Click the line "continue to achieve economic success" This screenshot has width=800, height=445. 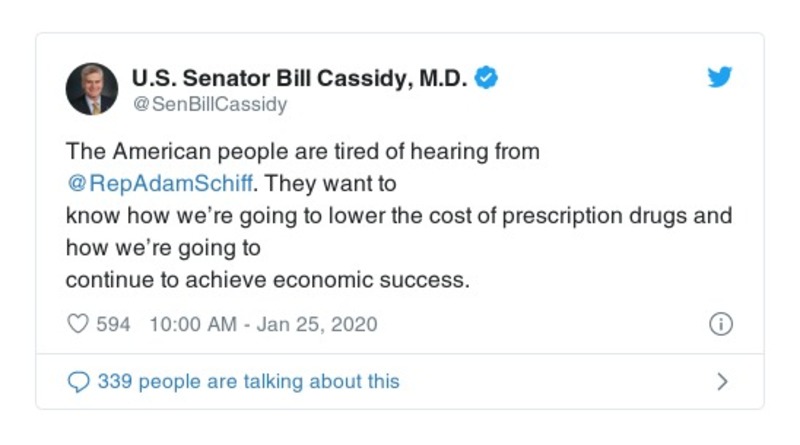coord(266,279)
